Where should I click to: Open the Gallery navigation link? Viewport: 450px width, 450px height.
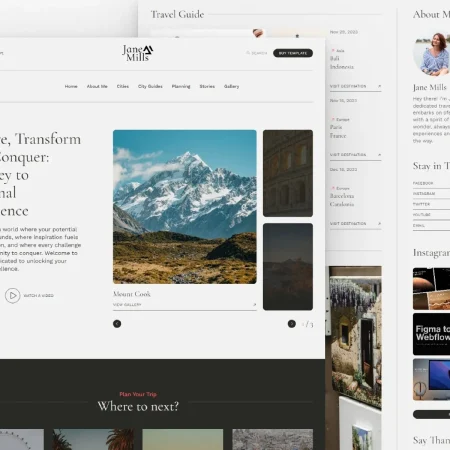231,86
